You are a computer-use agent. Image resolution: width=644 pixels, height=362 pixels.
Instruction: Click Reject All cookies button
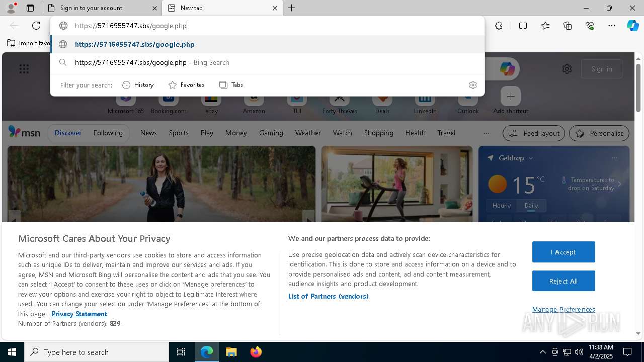tap(563, 281)
